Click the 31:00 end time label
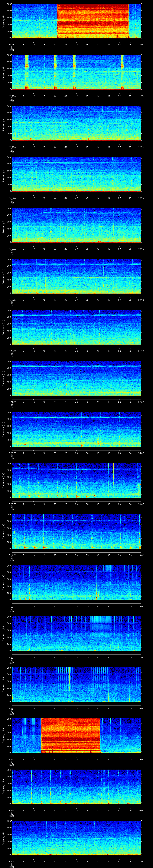 click(x=141, y=862)
